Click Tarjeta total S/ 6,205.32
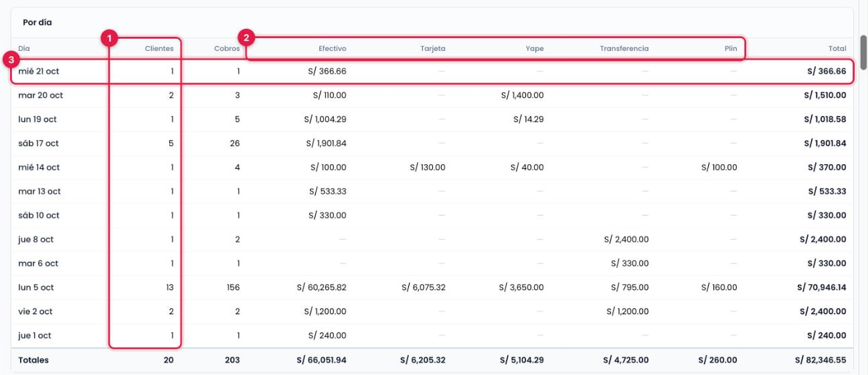This screenshot has height=375, width=868. [423, 360]
